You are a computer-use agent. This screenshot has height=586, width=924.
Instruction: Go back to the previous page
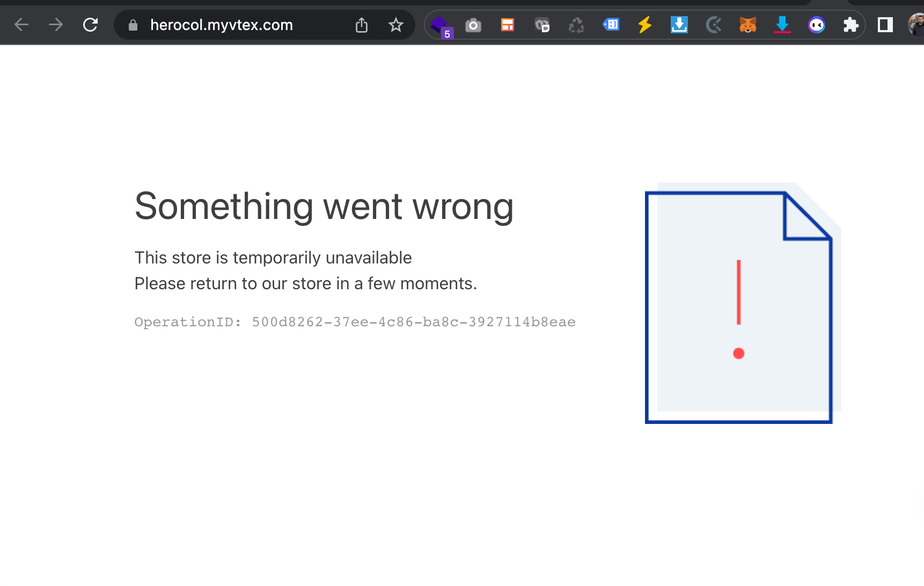coord(21,25)
